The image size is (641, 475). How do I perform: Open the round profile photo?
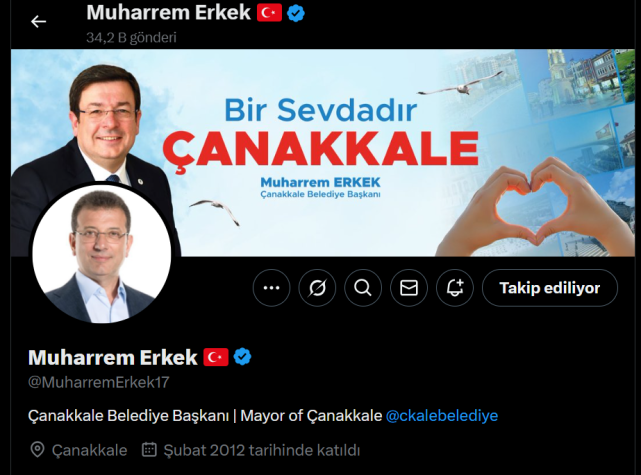click(101, 253)
